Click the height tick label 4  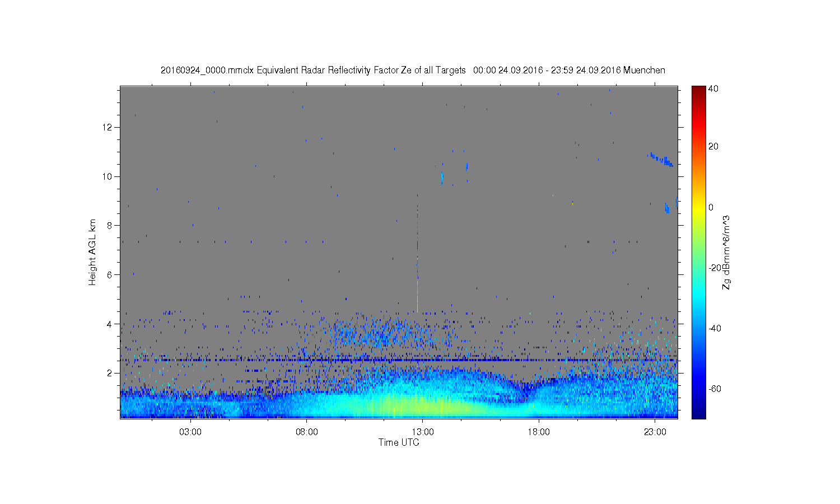110,324
